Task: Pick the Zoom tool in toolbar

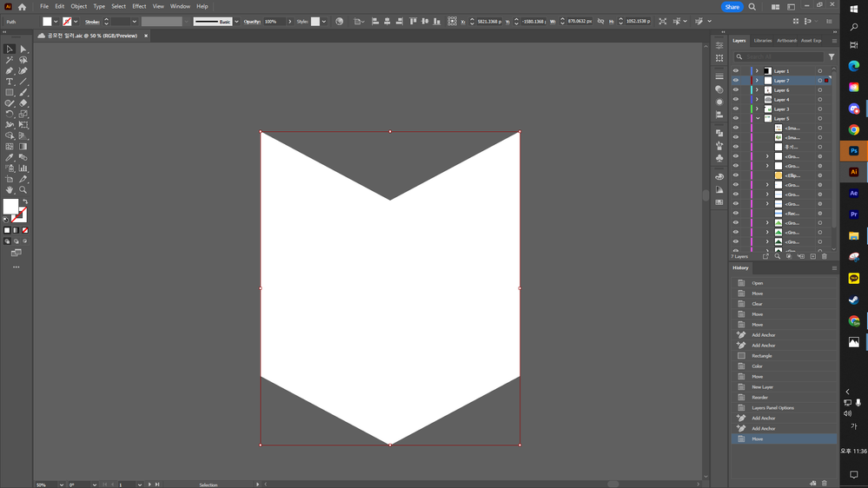Action: 23,189
